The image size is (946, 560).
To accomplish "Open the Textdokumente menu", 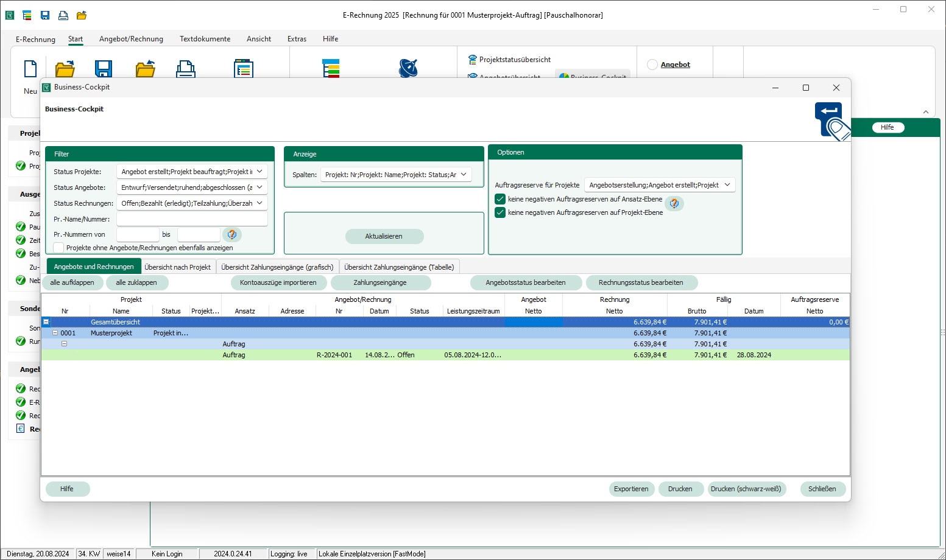I will pyautogui.click(x=205, y=39).
